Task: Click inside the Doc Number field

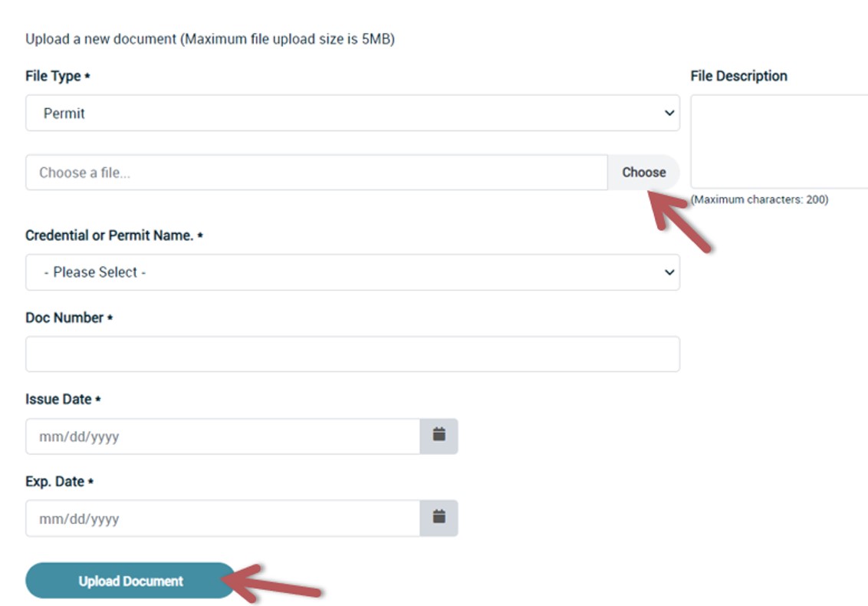Action: [352, 353]
